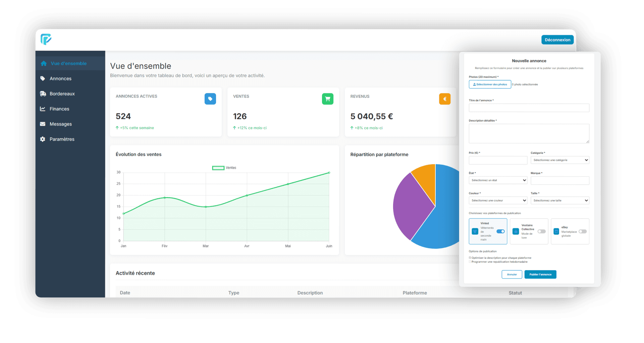
Task: Expand the État selection dropdown
Action: 498,180
